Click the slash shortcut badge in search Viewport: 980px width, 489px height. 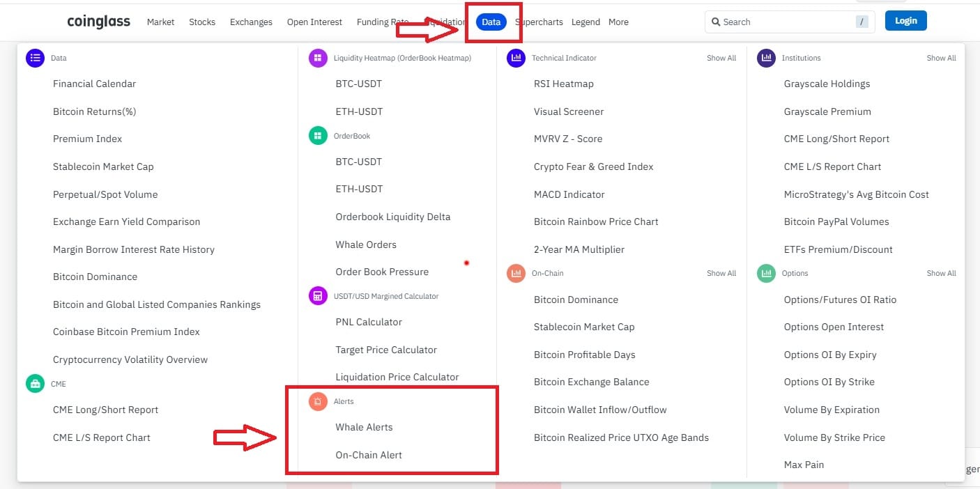coord(862,22)
